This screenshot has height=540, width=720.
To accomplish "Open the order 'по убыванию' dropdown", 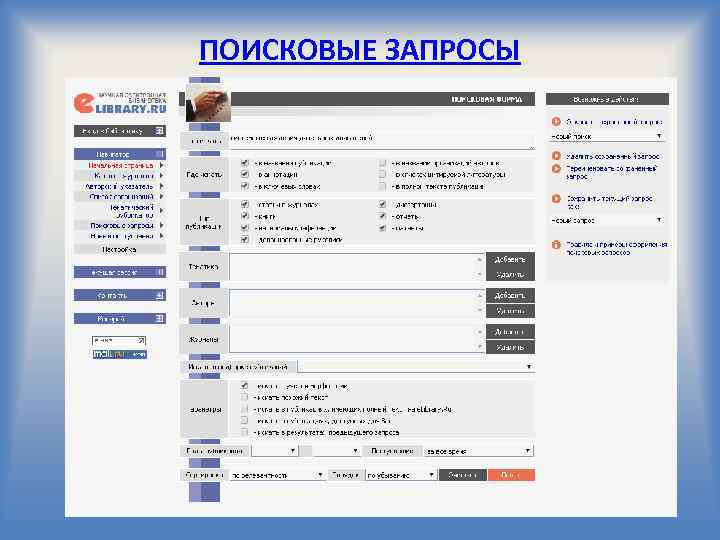I will (400, 475).
